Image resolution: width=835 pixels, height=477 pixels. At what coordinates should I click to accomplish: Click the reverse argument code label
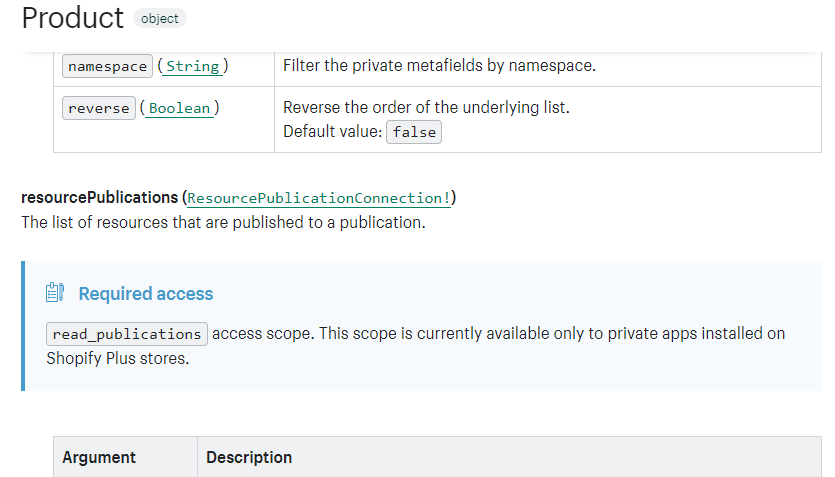99,108
